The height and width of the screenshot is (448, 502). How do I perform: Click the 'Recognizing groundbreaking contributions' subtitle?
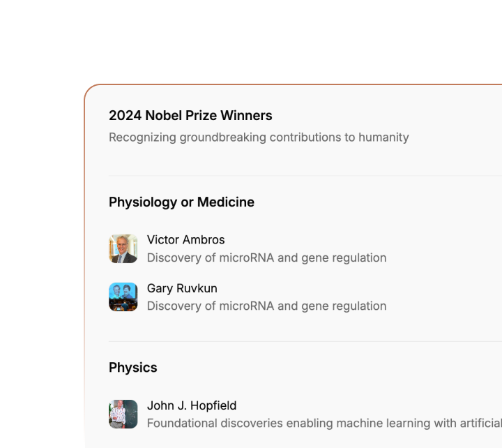pyautogui.click(x=258, y=137)
